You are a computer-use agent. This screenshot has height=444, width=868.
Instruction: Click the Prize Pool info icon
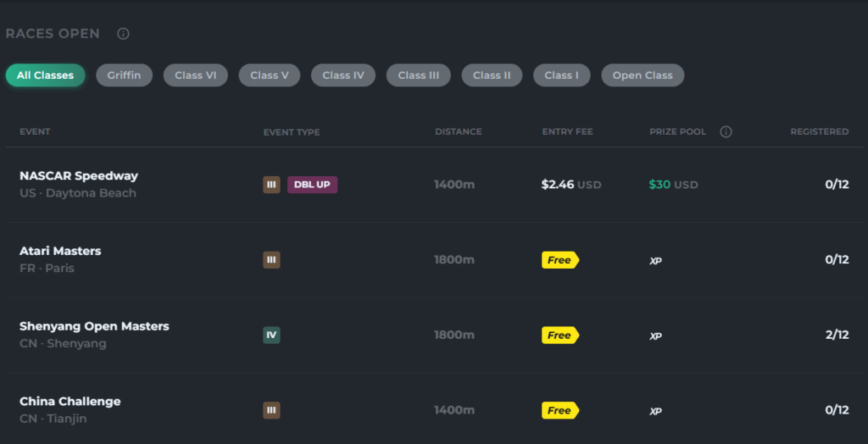[726, 131]
